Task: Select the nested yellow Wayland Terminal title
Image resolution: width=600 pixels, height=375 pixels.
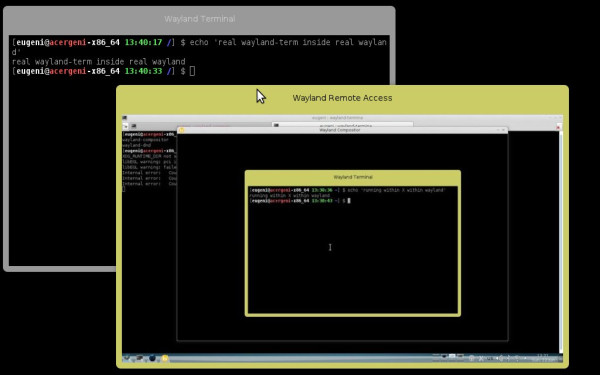Action: coord(353,177)
